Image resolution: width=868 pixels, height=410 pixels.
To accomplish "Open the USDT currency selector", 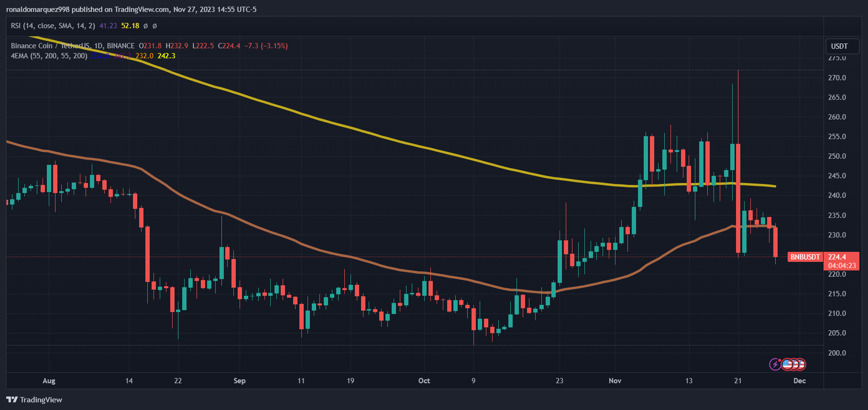I will (842, 46).
